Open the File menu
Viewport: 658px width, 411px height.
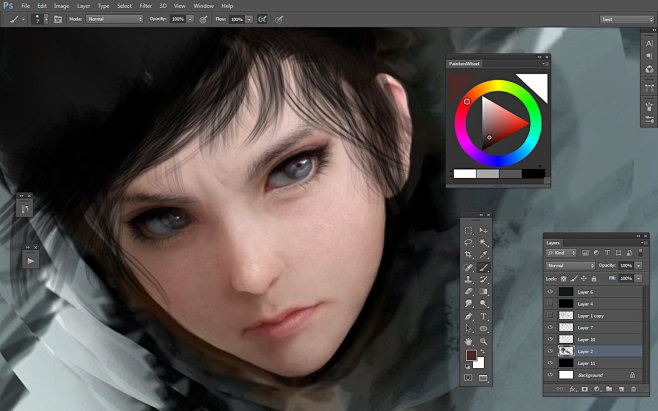(x=26, y=6)
